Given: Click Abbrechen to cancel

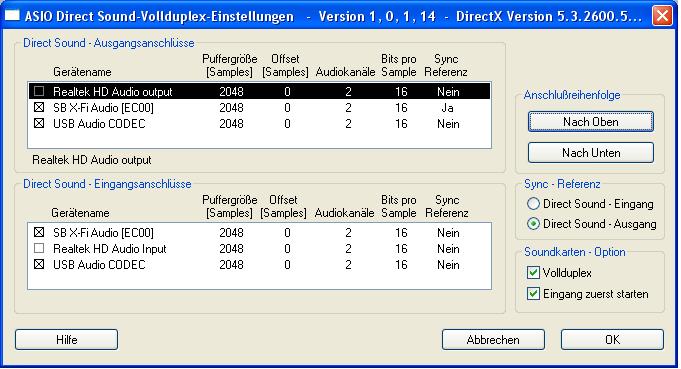Looking at the screenshot, I should coord(493,339).
